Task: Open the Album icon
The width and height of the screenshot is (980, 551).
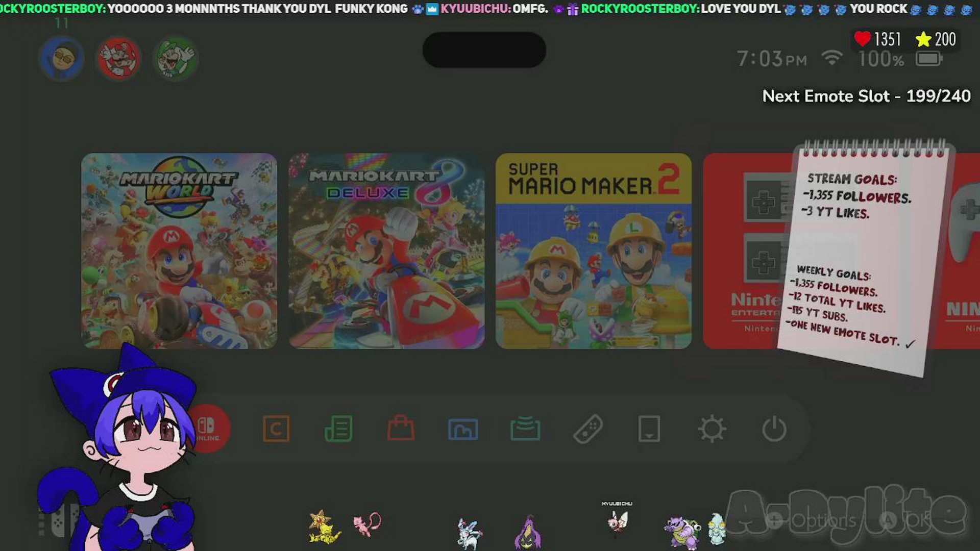Action: point(463,429)
